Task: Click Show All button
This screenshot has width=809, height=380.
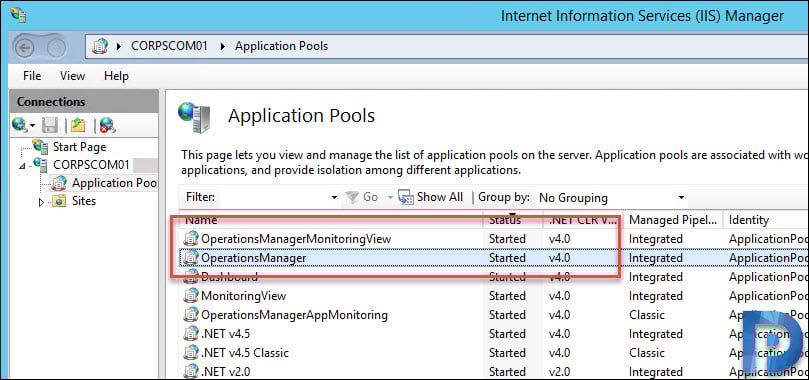Action: click(x=431, y=197)
